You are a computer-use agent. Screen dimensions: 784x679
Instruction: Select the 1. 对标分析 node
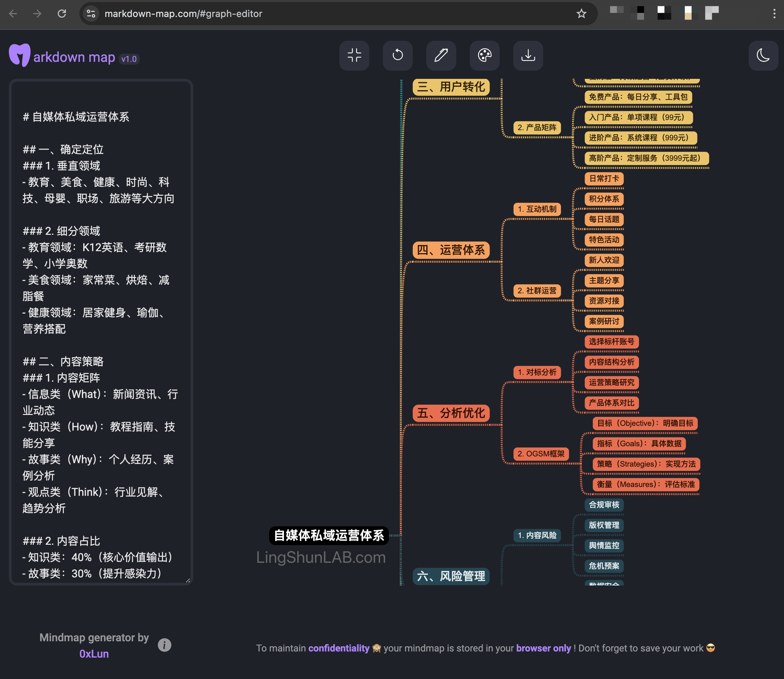pyautogui.click(x=537, y=372)
